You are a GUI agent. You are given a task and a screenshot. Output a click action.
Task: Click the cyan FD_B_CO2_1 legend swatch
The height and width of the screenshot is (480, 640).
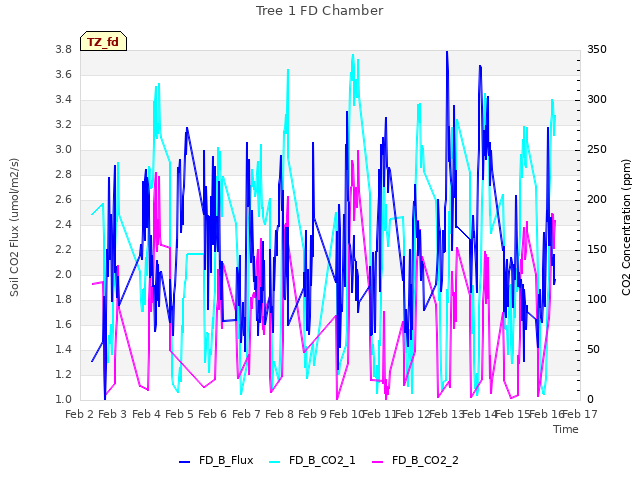coord(275,462)
